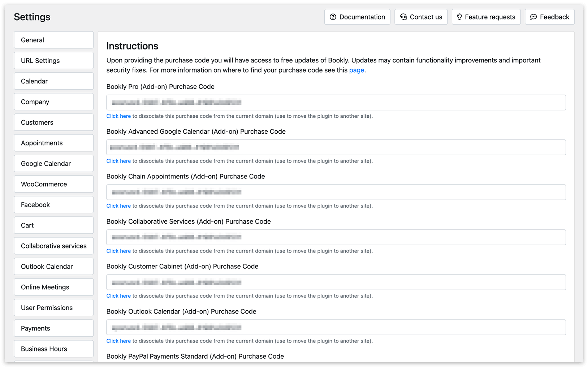Image resolution: width=588 pixels, height=367 pixels.
Task: Focus Collaborative Services purchase code field
Action: [336, 237]
